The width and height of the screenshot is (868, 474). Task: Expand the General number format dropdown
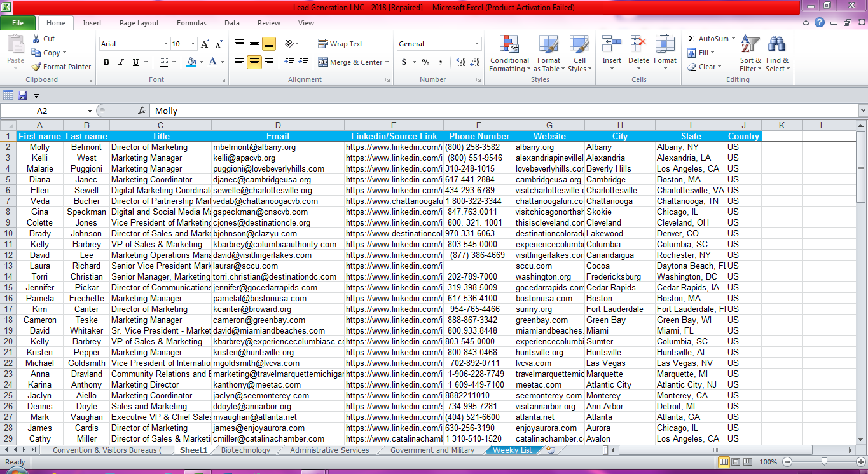coord(477,44)
